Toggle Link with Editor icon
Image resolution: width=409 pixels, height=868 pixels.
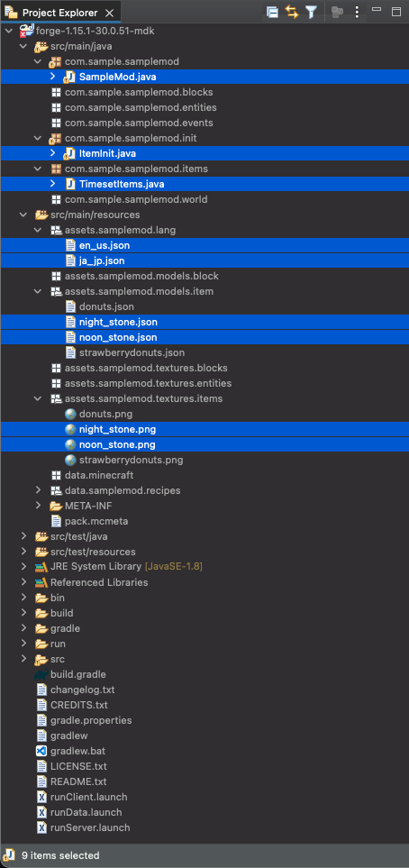click(x=292, y=13)
